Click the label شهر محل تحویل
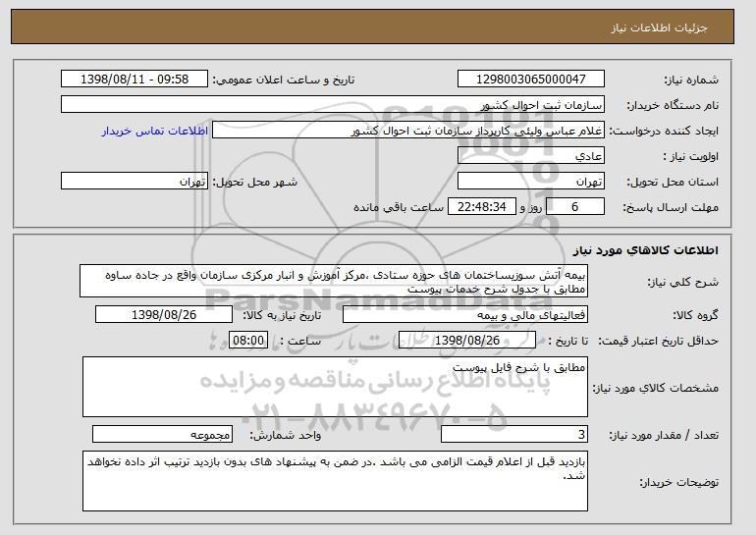 [255, 183]
